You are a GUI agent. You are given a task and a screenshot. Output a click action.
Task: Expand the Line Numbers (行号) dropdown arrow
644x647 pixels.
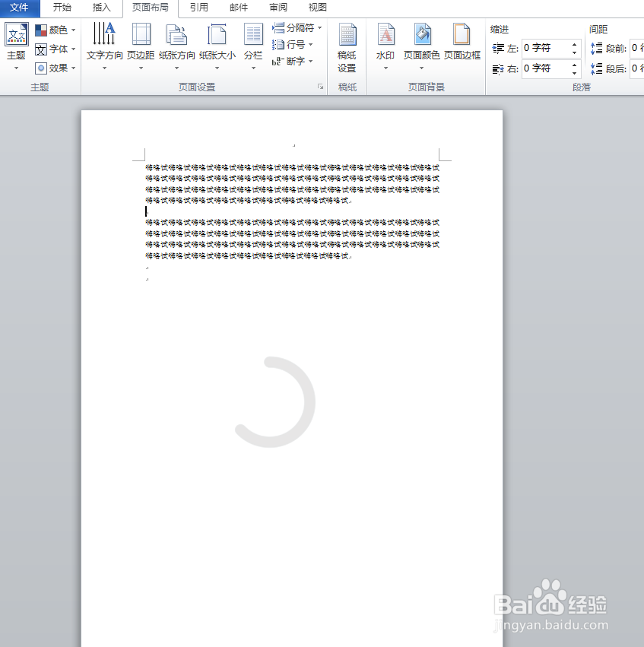click(311, 45)
